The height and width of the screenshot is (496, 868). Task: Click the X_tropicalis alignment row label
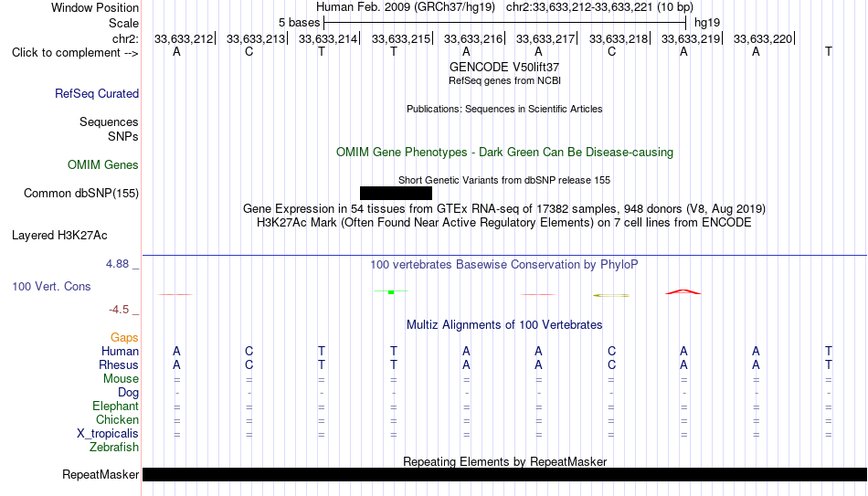click(x=108, y=434)
